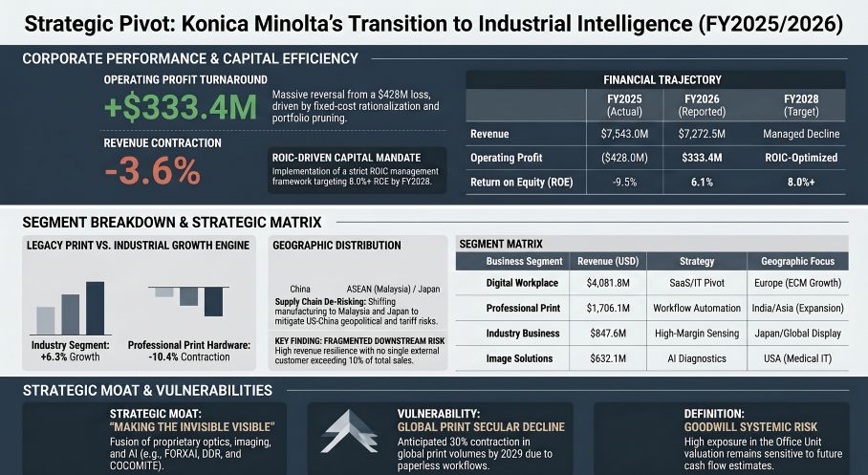The image size is (868, 475).
Task: Click the '8.0%+' ROE target cell
Action: pos(801,183)
